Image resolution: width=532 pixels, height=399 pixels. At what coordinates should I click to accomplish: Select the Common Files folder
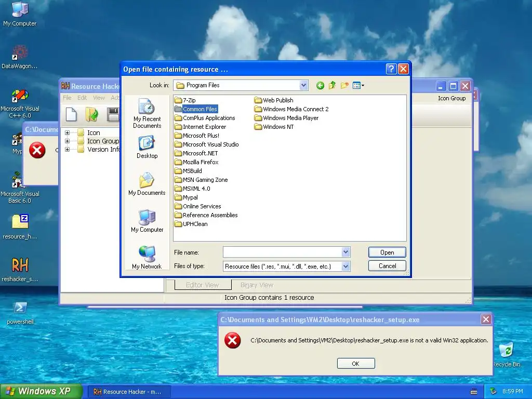point(196,109)
